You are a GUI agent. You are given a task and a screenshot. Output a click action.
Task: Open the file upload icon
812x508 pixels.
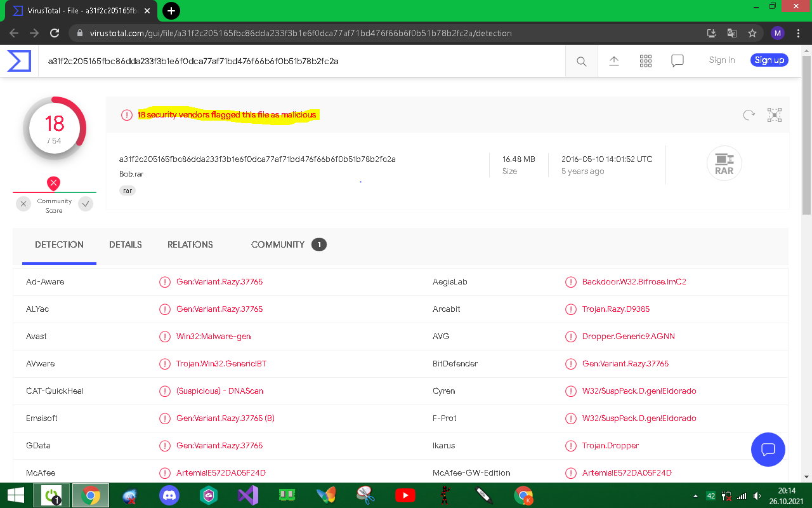pos(614,61)
